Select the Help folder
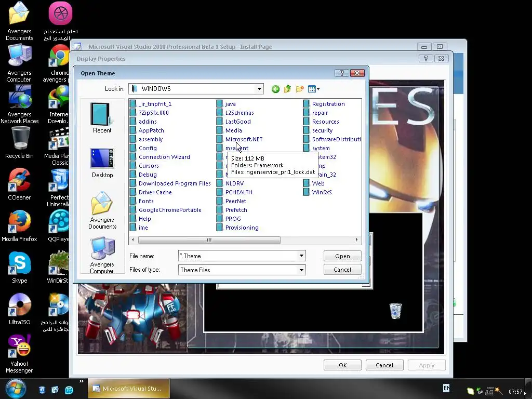Viewport: 532px width, 399px height. tap(140, 219)
